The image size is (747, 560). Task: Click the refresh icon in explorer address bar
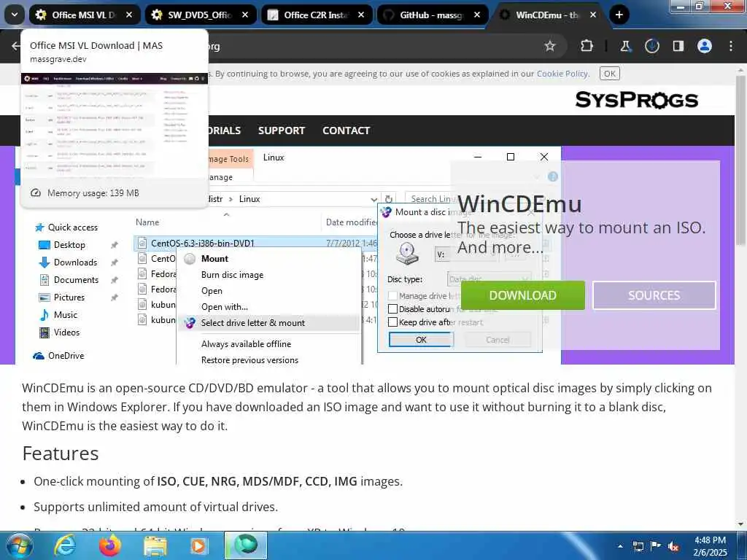click(389, 199)
